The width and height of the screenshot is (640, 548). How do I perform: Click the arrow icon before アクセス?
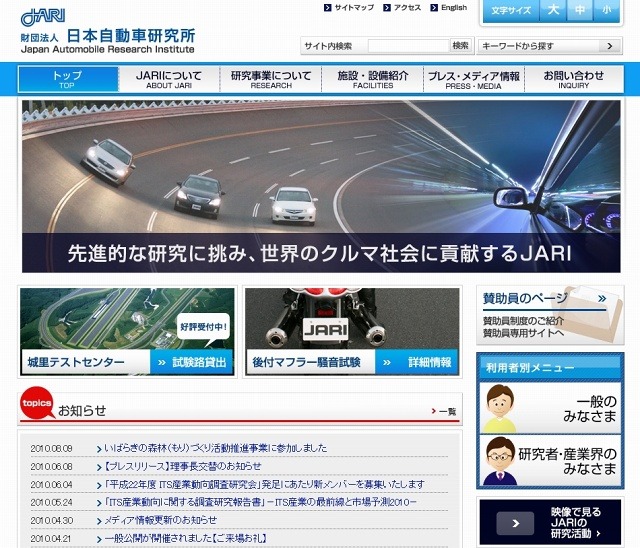(x=387, y=8)
